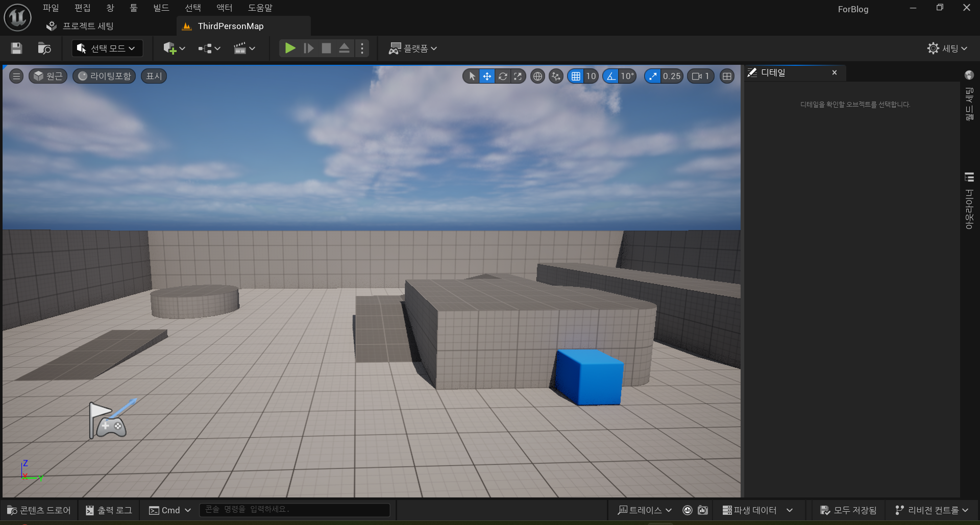This screenshot has height=525, width=980.
Task: Open the 아웃라이너 sidebar tab
Action: click(969, 201)
